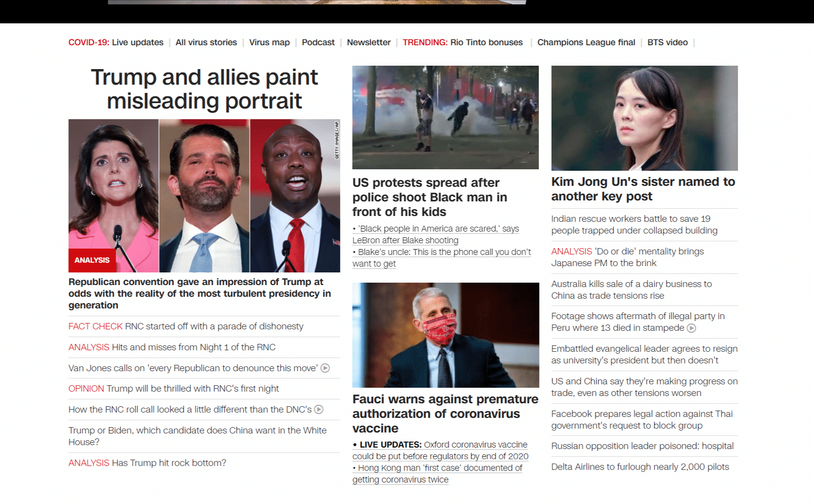
Task: Open Fauci masked photo story
Action: point(445,335)
